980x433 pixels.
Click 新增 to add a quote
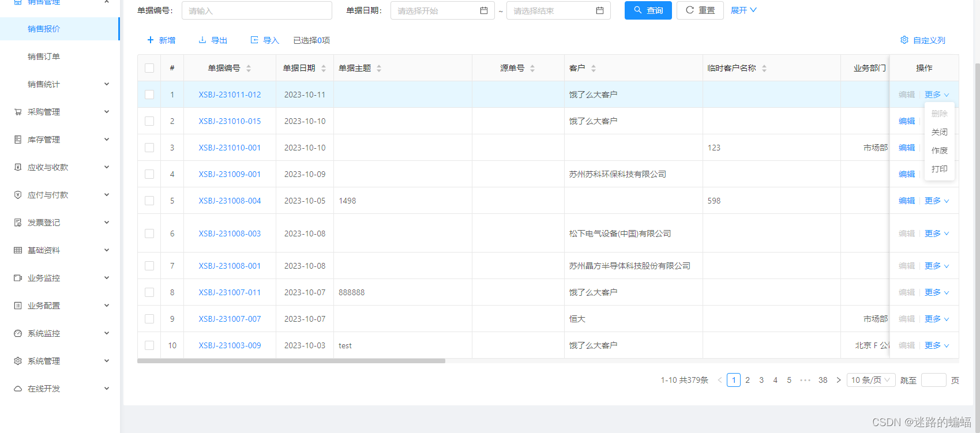point(161,40)
